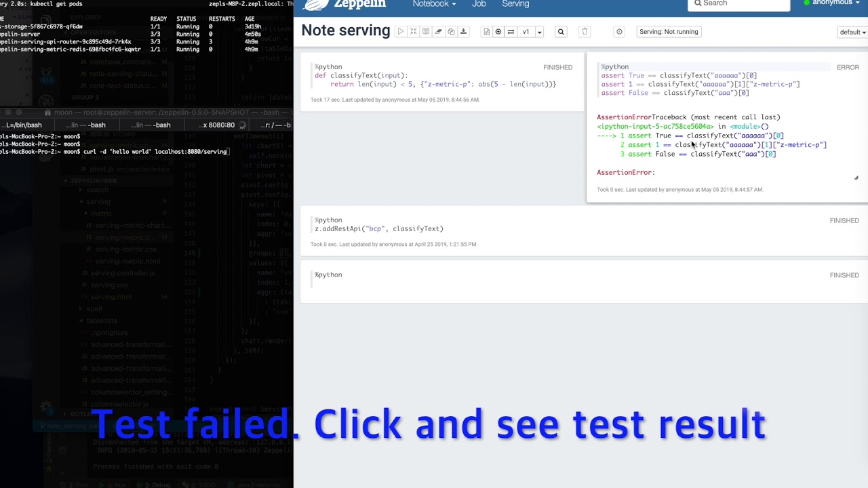Click the Zeppelin search input field
This screenshot has height=488, width=868.
coord(738,4)
